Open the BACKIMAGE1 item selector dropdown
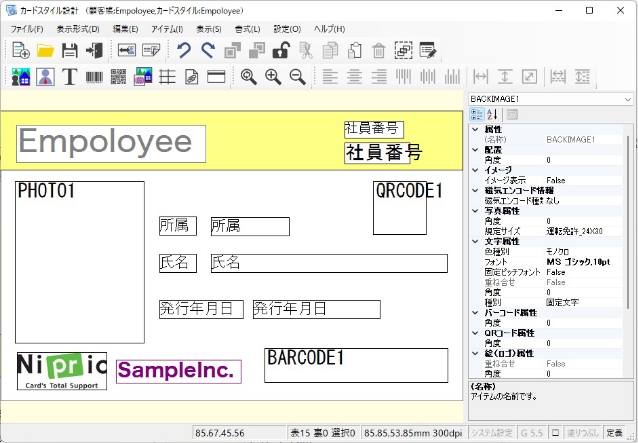 tap(628, 99)
